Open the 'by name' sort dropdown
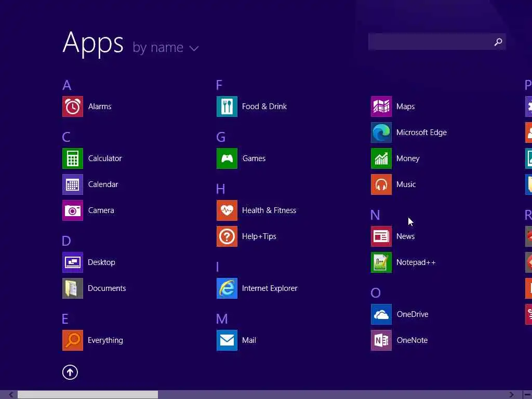 click(x=166, y=47)
